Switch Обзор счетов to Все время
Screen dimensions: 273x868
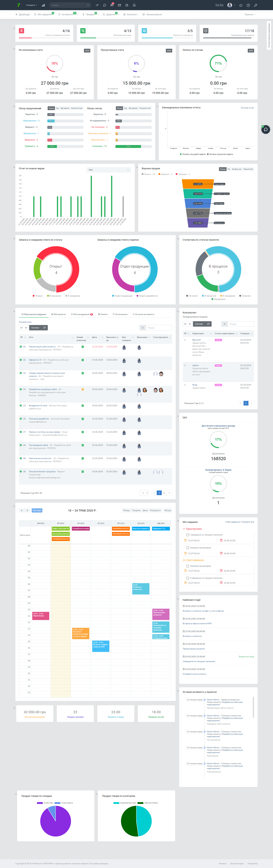(x=133, y=108)
